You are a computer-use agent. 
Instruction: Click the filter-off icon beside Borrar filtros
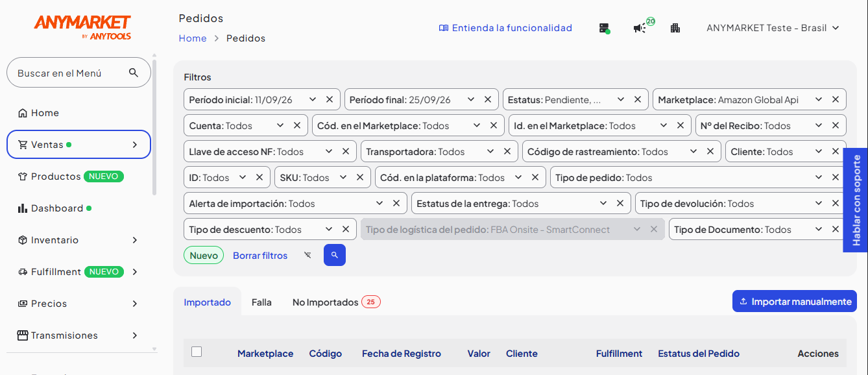[307, 255]
